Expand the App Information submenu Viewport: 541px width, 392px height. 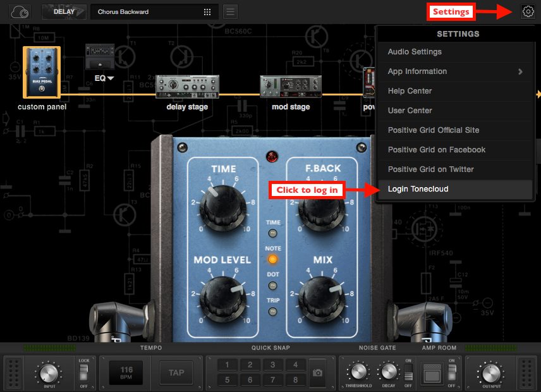pos(520,71)
